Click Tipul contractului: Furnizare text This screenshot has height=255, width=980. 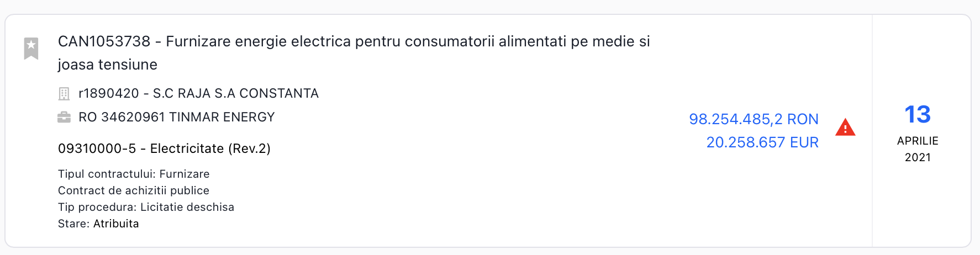[x=134, y=174]
